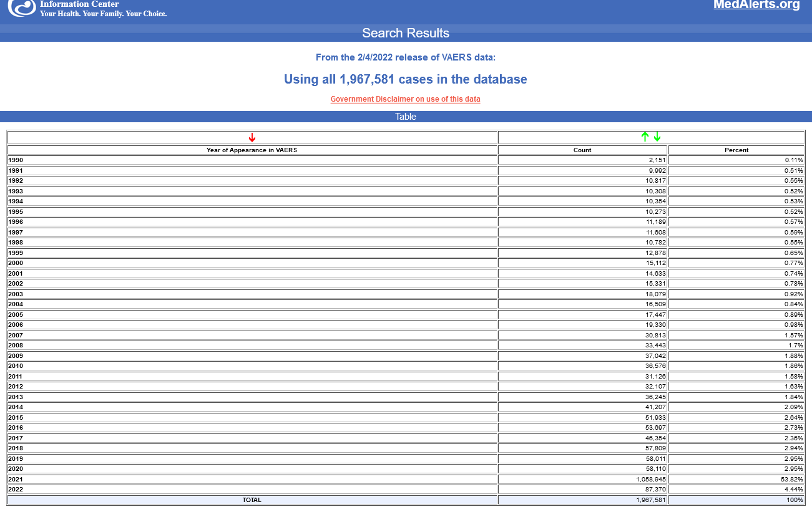This screenshot has height=517, width=812.
Task: Select the Count column header
Action: (x=582, y=150)
